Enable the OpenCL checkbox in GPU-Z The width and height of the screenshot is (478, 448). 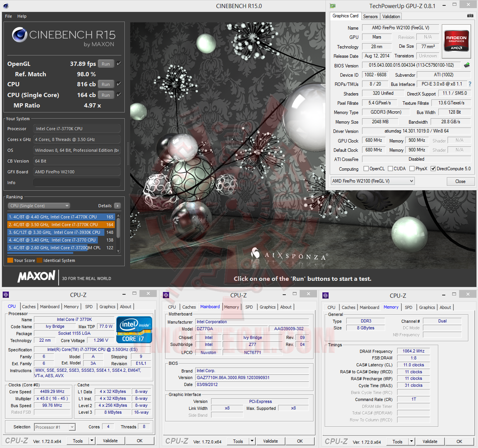click(x=366, y=168)
